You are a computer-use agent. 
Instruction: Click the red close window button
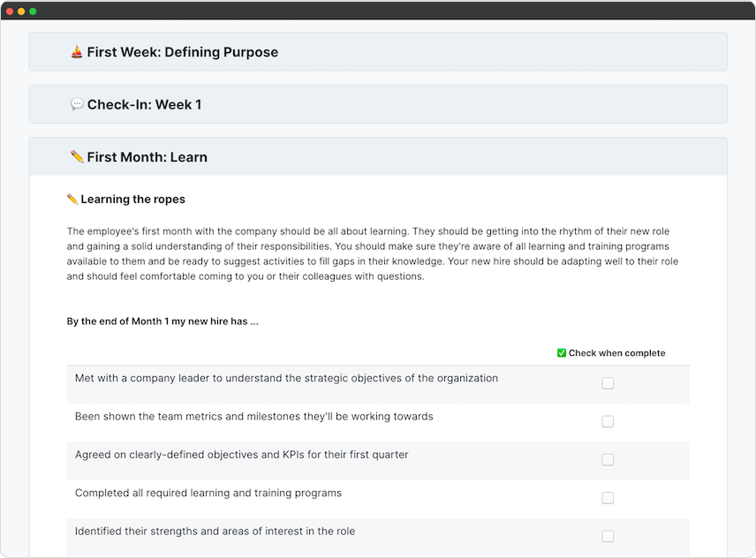point(10,11)
